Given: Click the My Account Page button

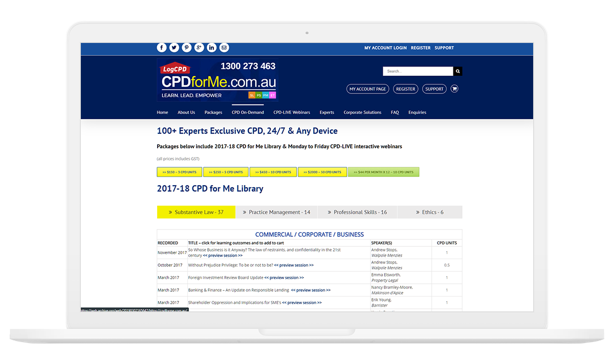Looking at the screenshot, I should pos(367,89).
